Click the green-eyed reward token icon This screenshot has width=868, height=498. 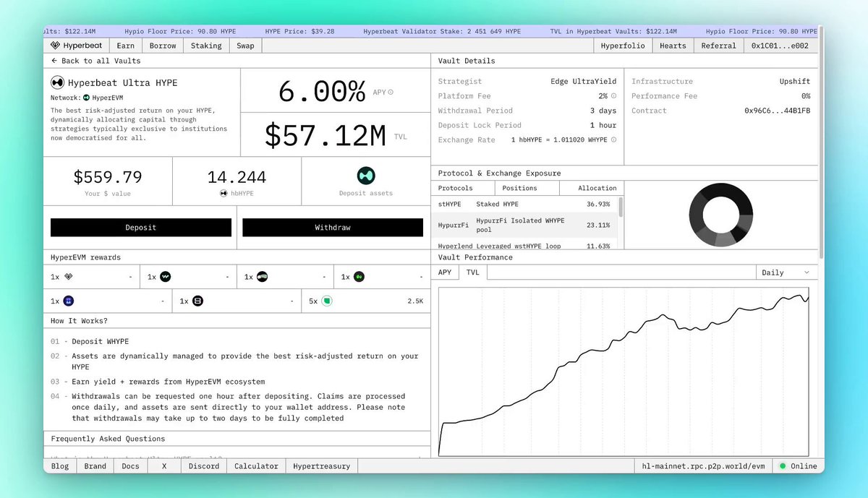coord(359,277)
